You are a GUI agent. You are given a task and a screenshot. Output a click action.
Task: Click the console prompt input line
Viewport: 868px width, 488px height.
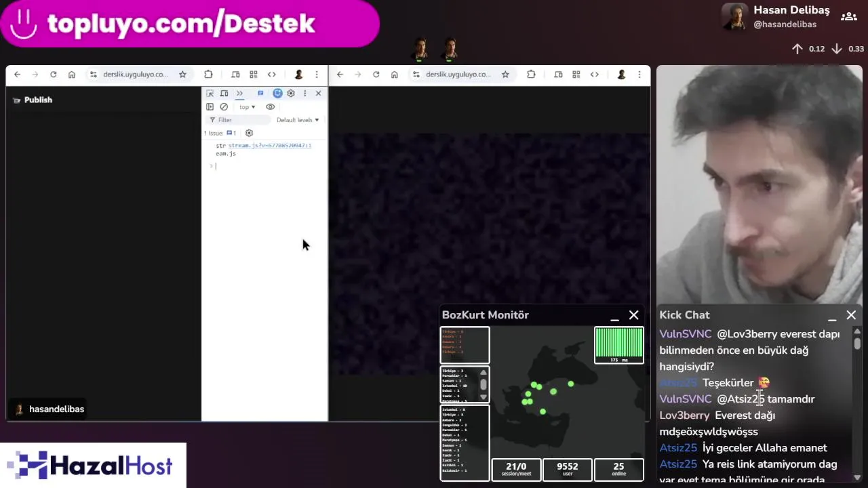pos(268,166)
